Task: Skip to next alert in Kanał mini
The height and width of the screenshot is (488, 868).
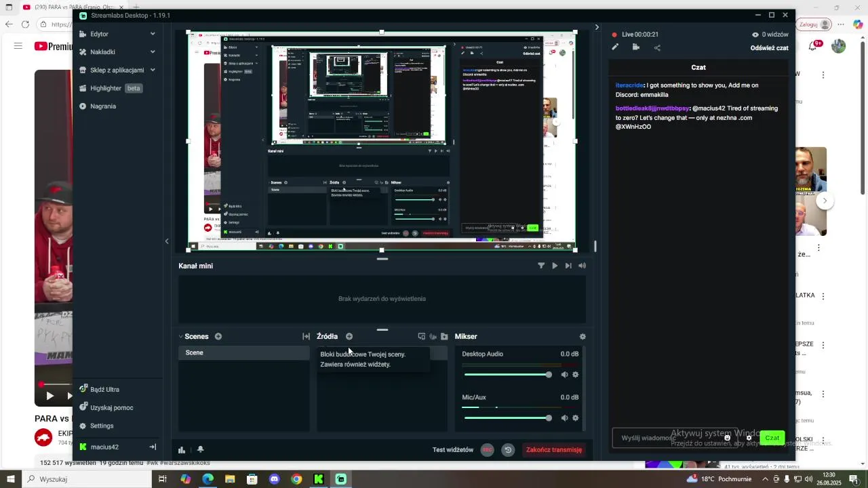Action: (568, 266)
